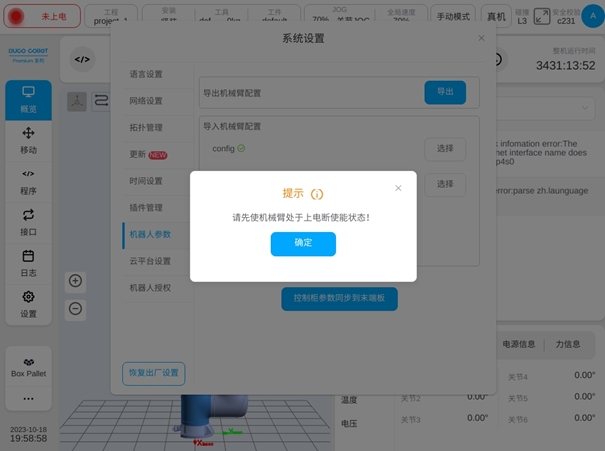Open the 接口 interface sidebar icon
The height and width of the screenshot is (451, 605).
[x=28, y=222]
